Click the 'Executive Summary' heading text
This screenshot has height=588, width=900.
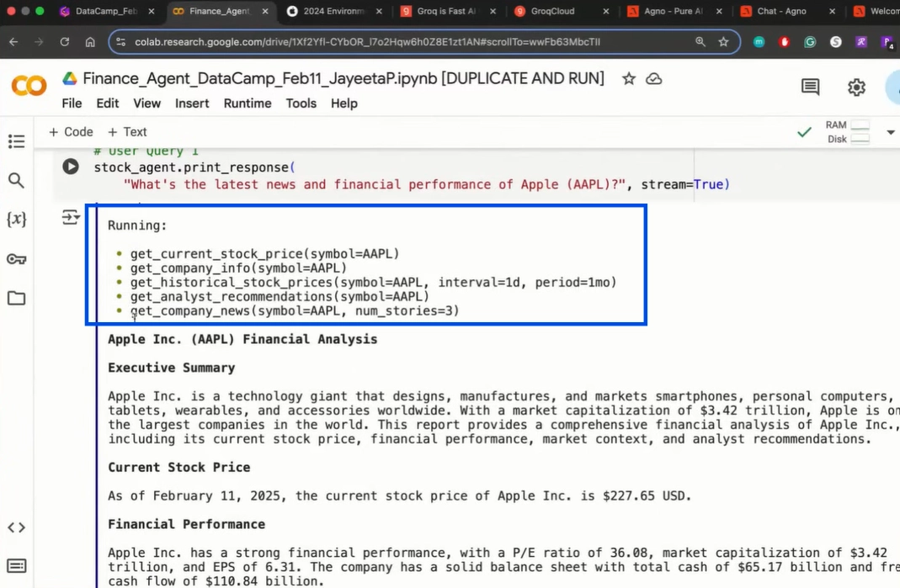[x=172, y=368]
